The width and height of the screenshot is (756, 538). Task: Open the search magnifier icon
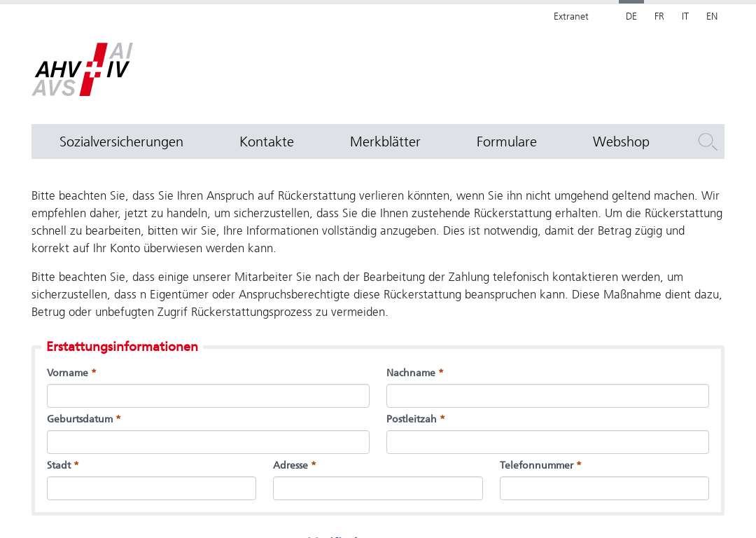coord(707,142)
